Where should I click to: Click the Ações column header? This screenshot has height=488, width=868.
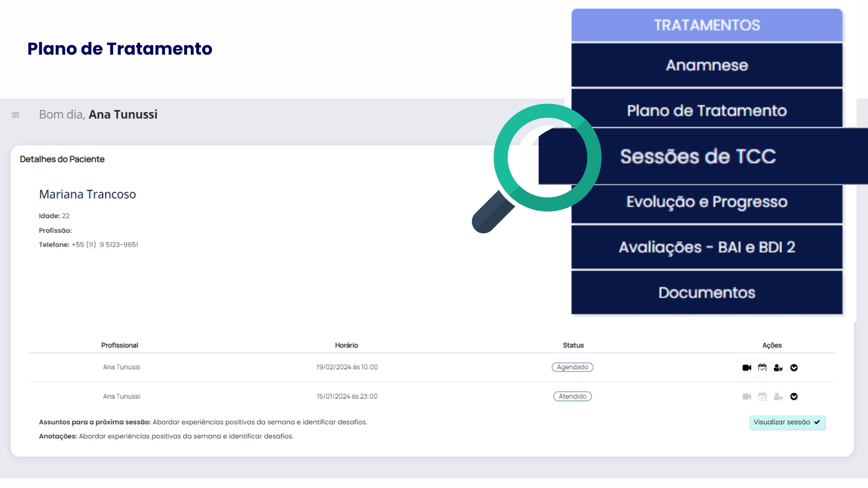(772, 345)
